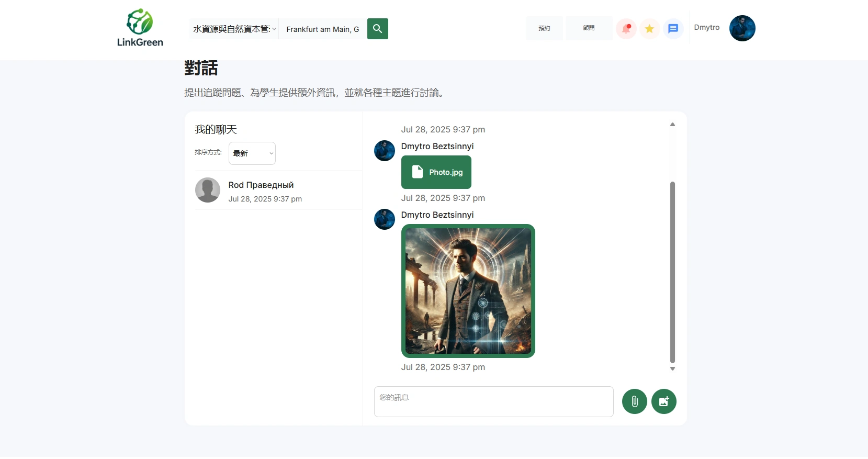Screen dimensions: 868x459
Task: Click Dmytro Beztsinnyi name above Photo.jpg
Action: tap(437, 146)
